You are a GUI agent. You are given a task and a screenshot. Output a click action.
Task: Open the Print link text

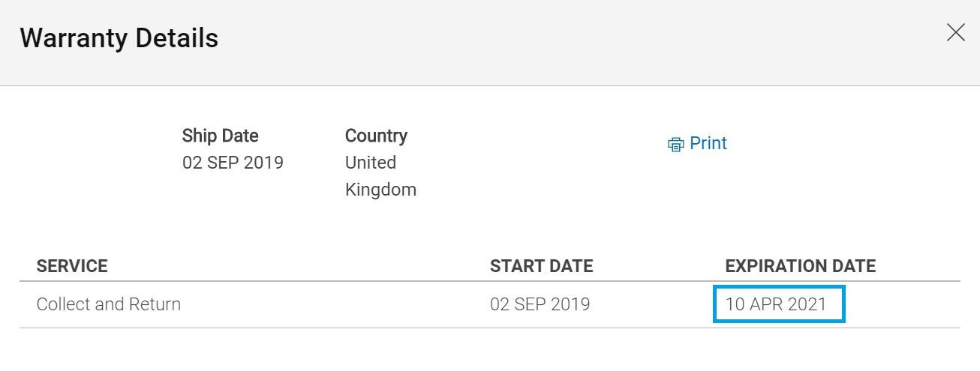708,143
